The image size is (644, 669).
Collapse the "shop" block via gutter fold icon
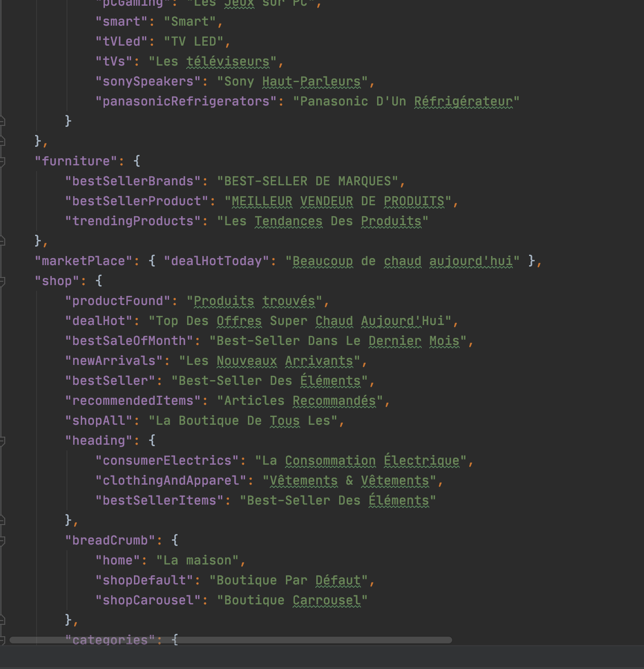[2, 281]
